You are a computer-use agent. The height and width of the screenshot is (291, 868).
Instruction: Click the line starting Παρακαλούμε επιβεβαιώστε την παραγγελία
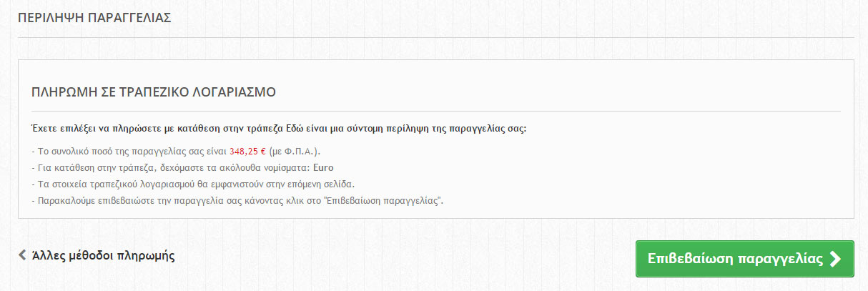point(238,201)
